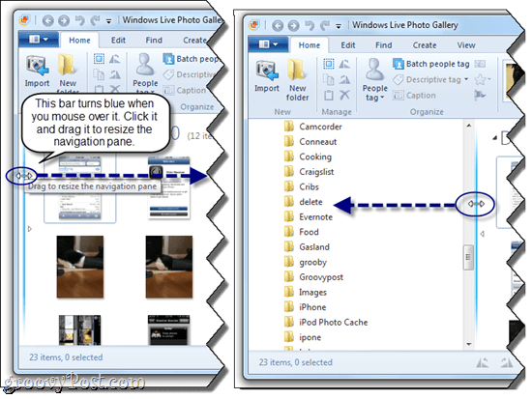Open Find tab in left window
The height and width of the screenshot is (399, 532).
click(x=154, y=41)
